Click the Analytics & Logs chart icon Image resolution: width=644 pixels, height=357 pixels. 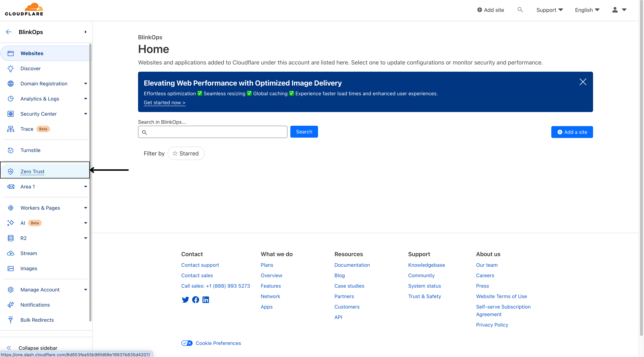[x=10, y=99]
